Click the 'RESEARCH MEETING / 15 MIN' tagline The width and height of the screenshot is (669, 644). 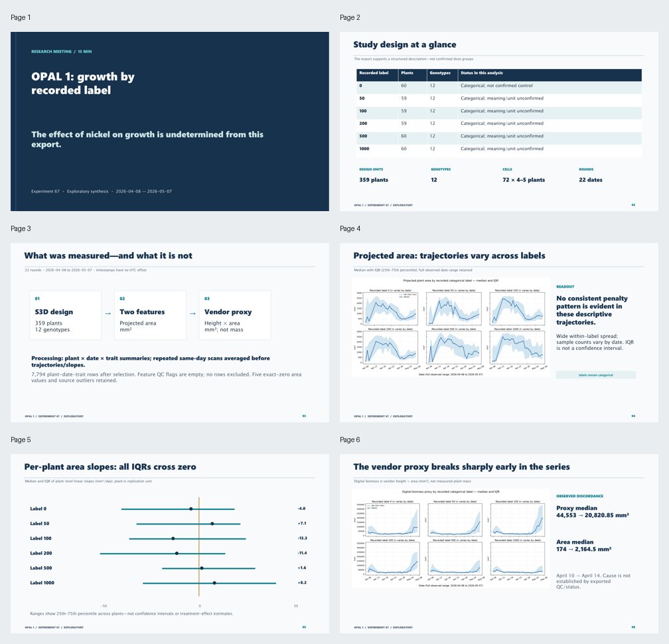tap(62, 52)
